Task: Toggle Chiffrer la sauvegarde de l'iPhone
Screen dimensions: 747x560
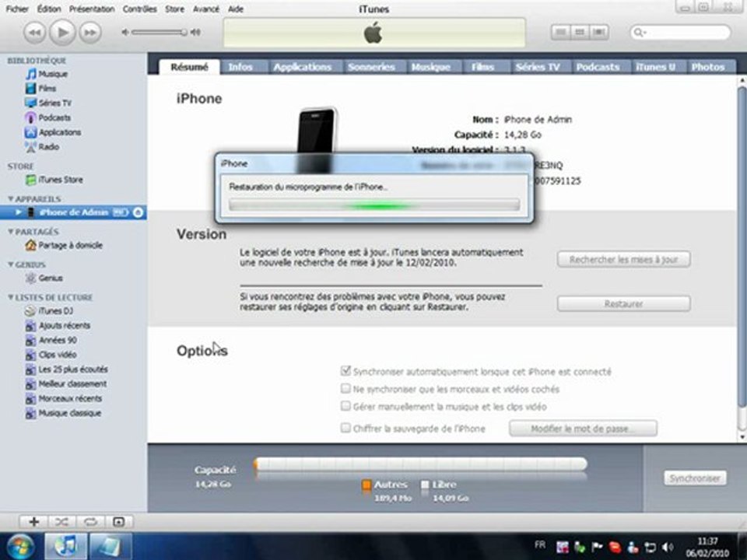Action: (345, 428)
